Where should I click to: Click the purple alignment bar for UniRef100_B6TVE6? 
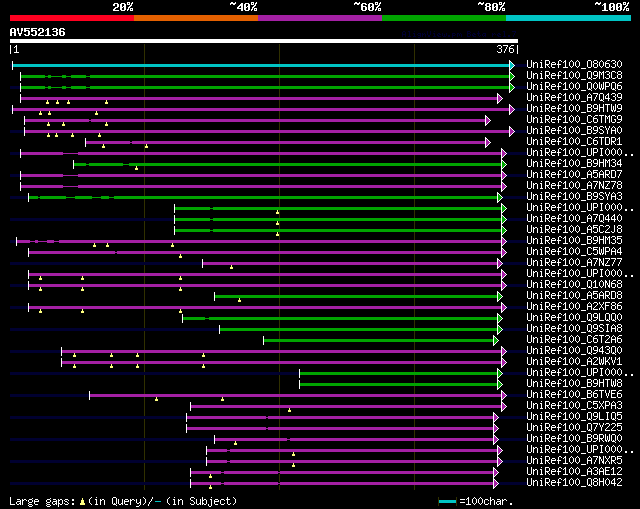pos(296,396)
